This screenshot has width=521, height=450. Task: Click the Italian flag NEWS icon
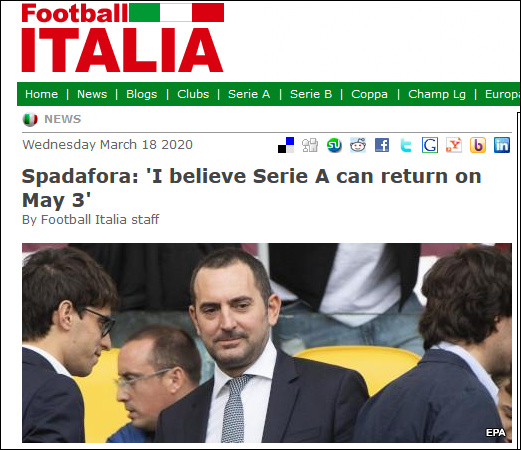click(x=30, y=119)
